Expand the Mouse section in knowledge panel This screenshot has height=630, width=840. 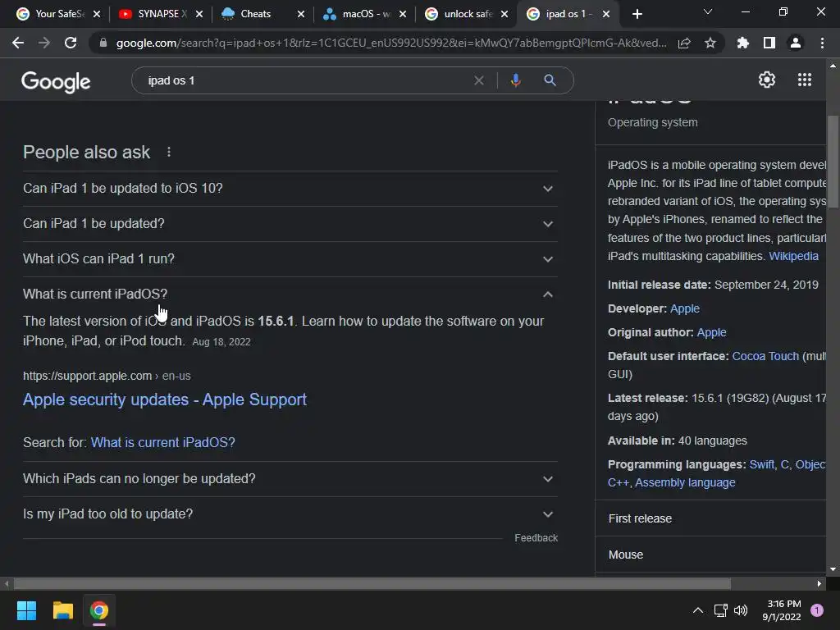click(x=711, y=555)
